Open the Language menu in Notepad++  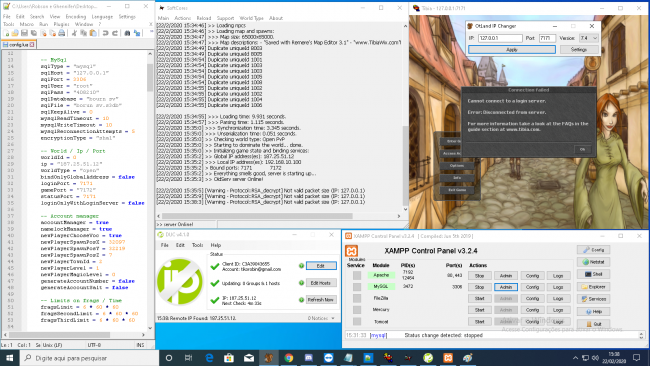point(102,17)
